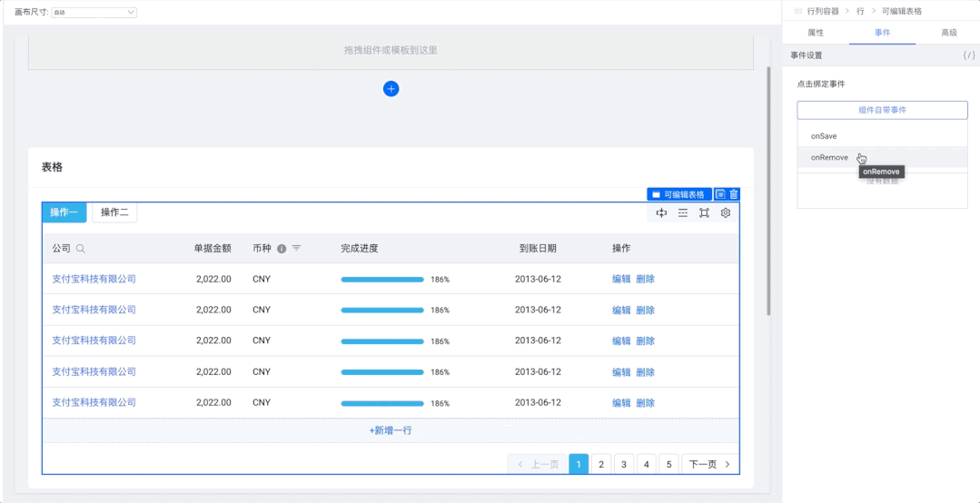Click the code braces icon in 事件设置 header
Viewport: 980px width, 503px height.
click(969, 55)
